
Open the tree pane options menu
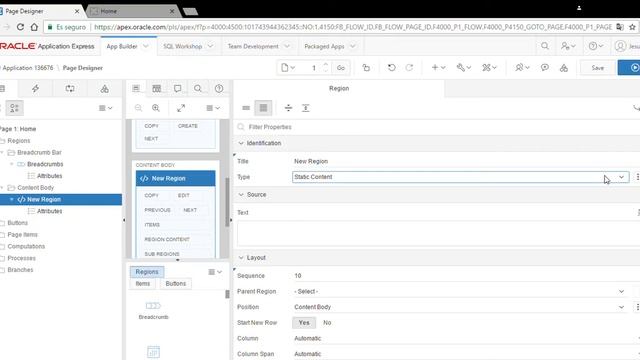105,108
